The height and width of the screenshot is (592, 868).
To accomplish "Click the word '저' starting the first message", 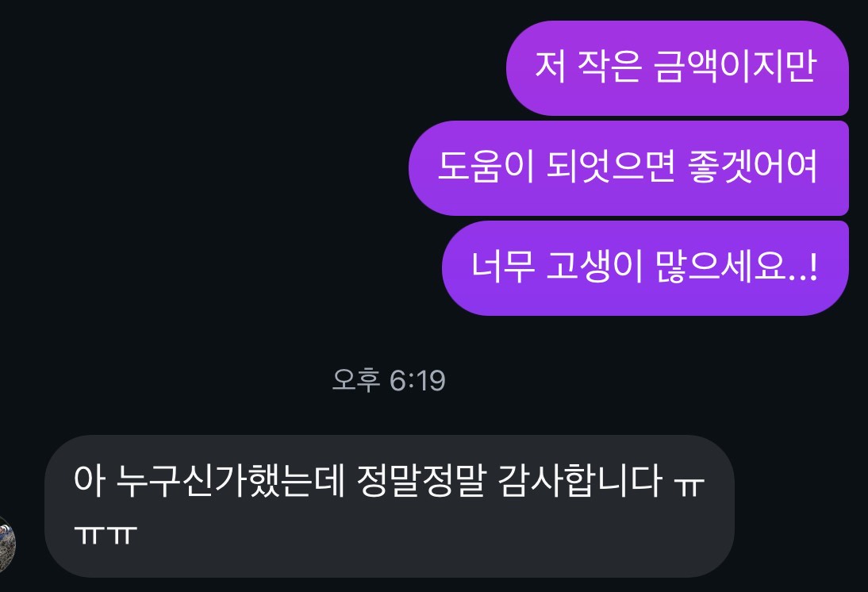I will pos(551,67).
